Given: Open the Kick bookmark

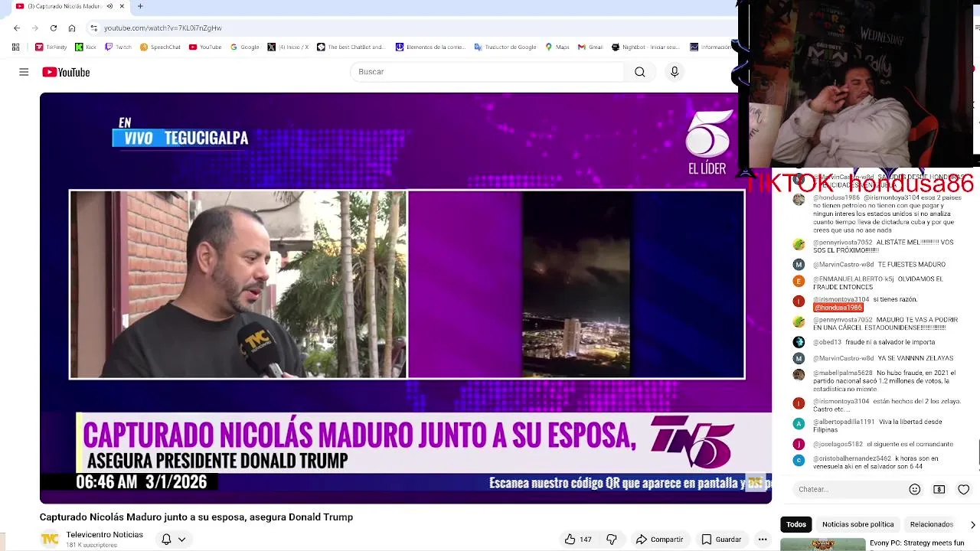Looking at the screenshot, I should 86,47.
